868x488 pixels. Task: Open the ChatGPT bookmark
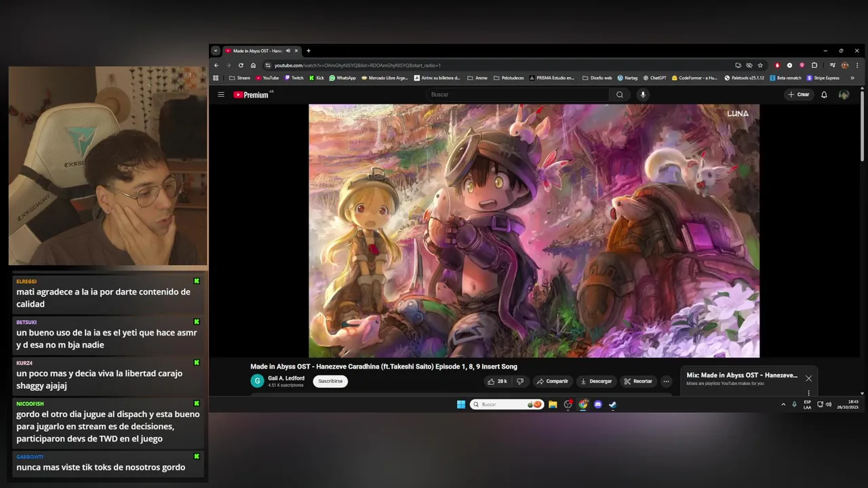click(x=654, y=78)
